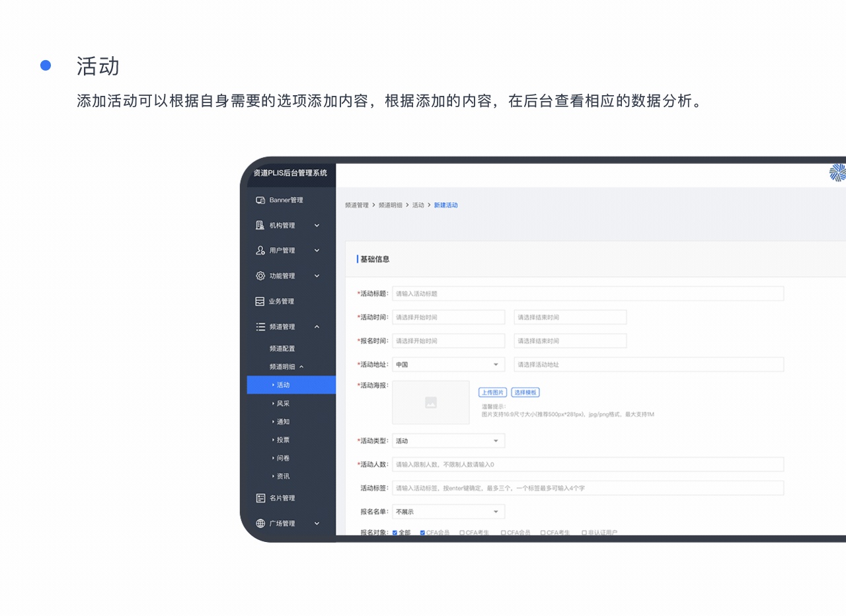Click the 频道管理 list icon
The image size is (846, 616).
260,327
